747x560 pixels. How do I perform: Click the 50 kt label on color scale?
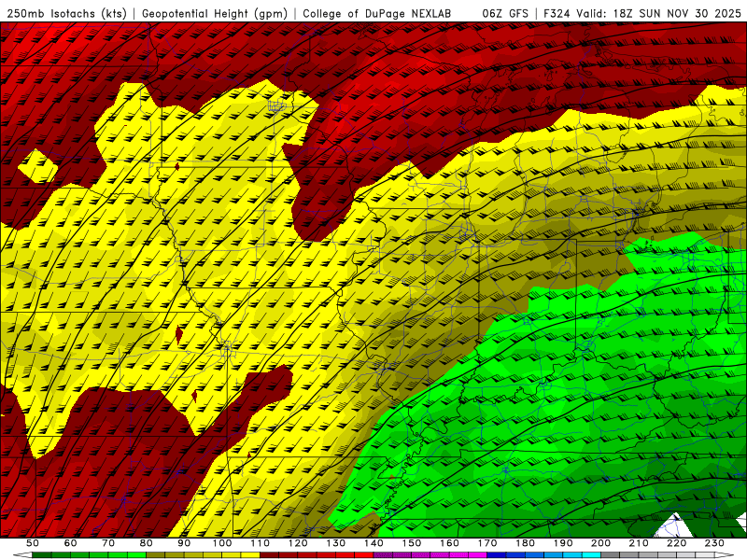(33, 543)
